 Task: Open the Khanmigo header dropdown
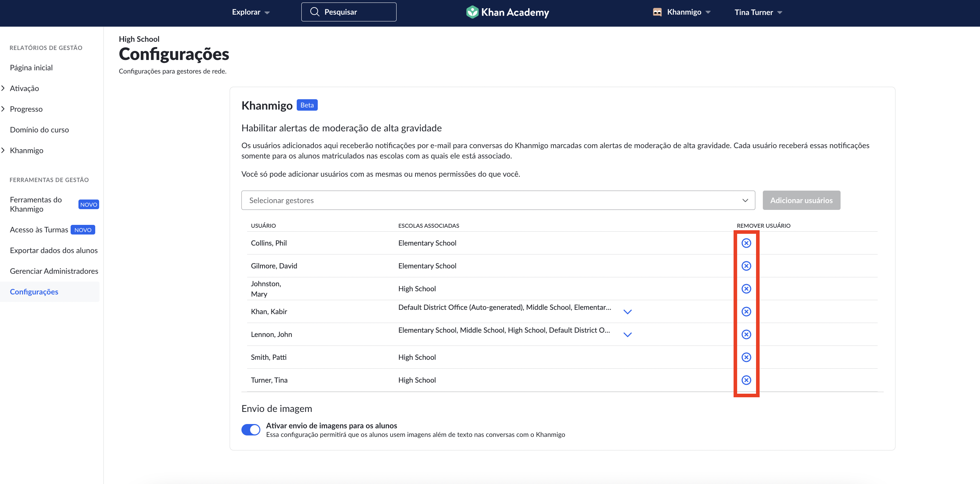coord(689,12)
